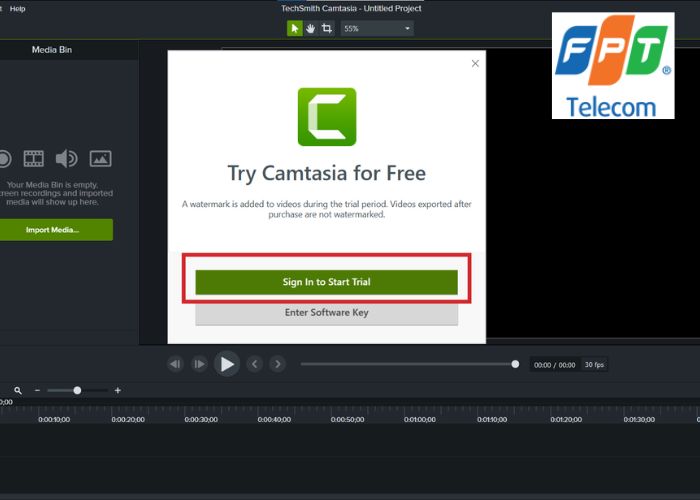Click the next frame step-forward button

[x=199, y=364]
